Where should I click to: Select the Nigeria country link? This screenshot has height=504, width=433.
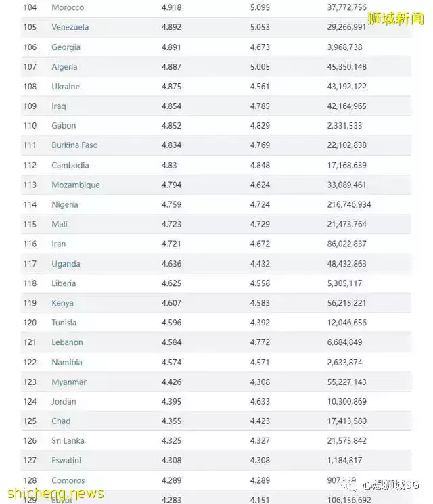click(65, 204)
